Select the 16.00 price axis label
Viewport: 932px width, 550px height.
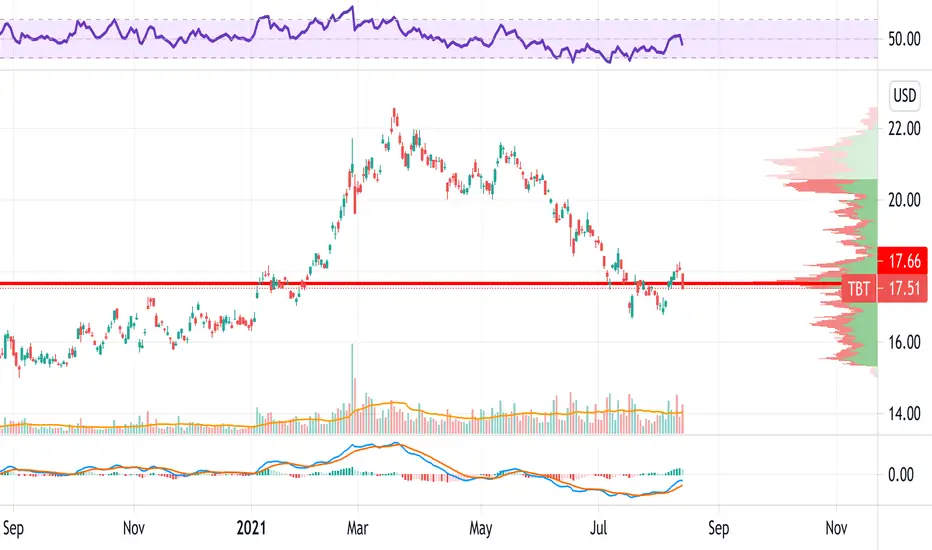904,342
